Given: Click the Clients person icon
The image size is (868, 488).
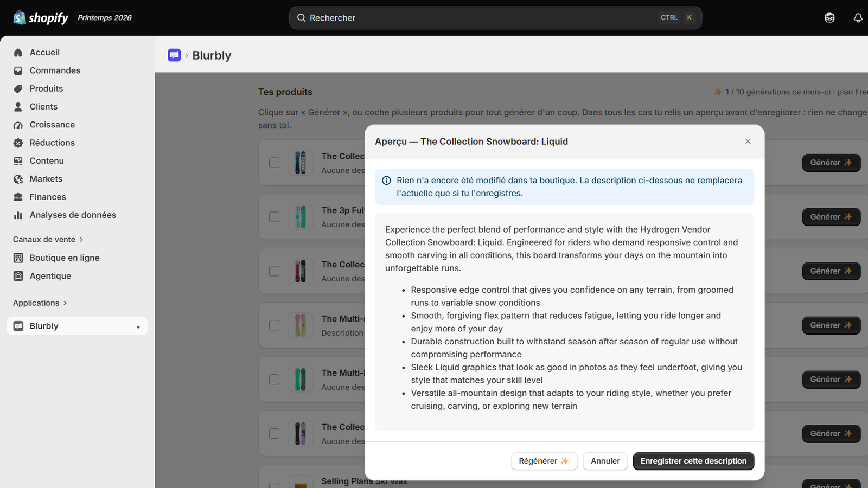Looking at the screenshot, I should (18, 107).
